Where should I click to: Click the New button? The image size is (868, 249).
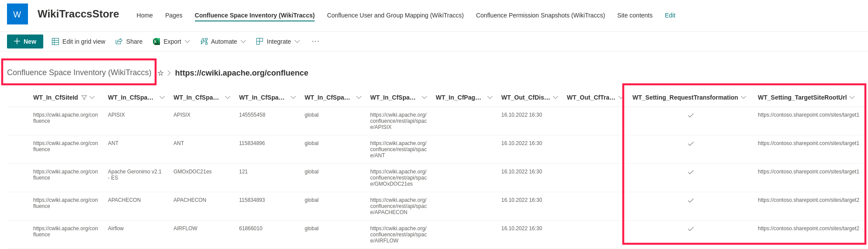pyautogui.click(x=25, y=41)
